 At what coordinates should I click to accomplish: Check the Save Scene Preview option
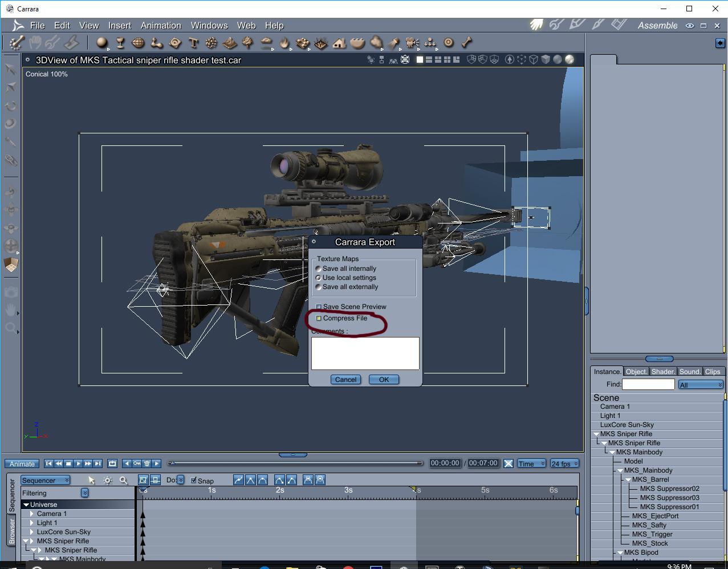pyautogui.click(x=319, y=307)
